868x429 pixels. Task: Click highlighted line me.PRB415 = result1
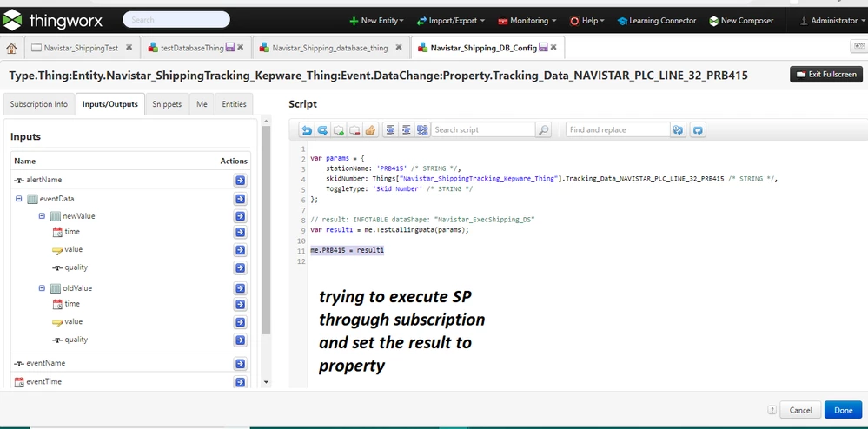point(347,251)
